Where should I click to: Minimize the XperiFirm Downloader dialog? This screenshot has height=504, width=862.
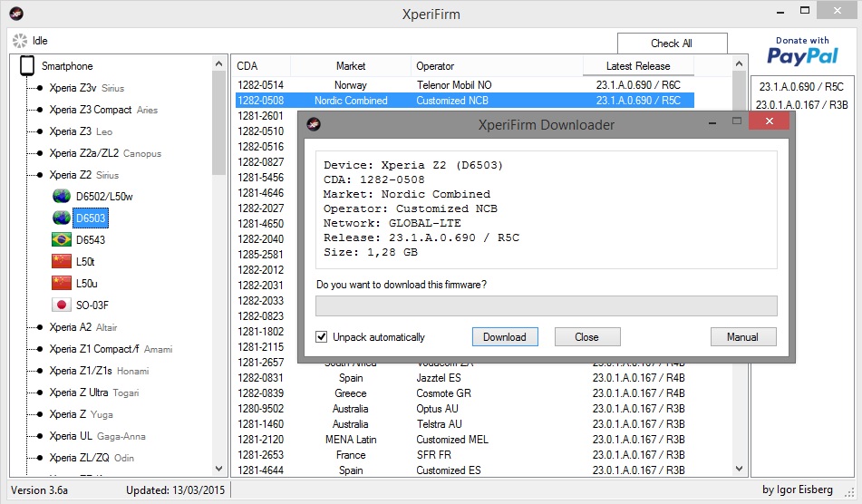(712, 122)
